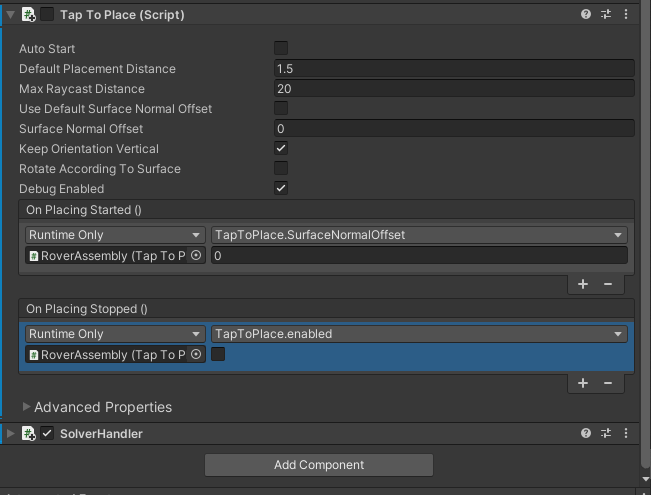This screenshot has height=495, width=651.
Task: Click Tap To Place (Script) title
Action: (x=122, y=15)
